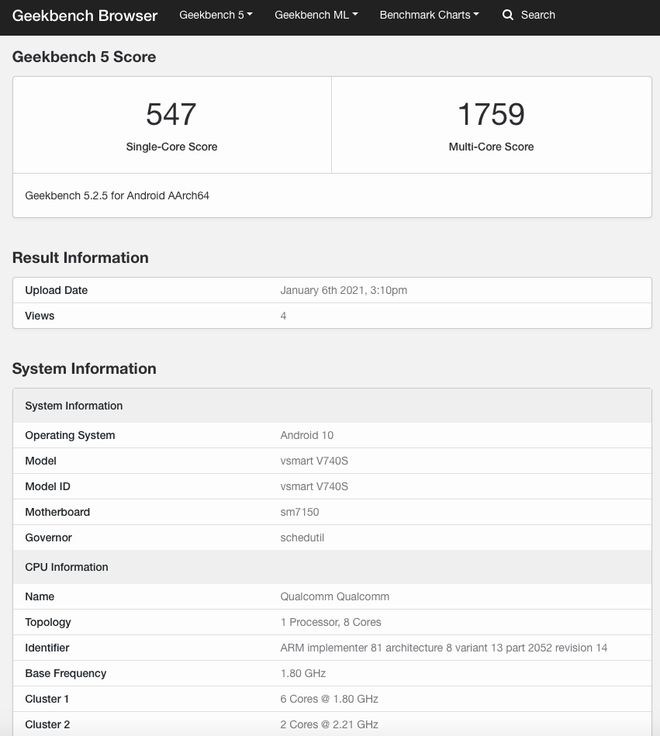The height and width of the screenshot is (736, 660).
Task: Select the ARM implementer identifier text
Action: 443,648
